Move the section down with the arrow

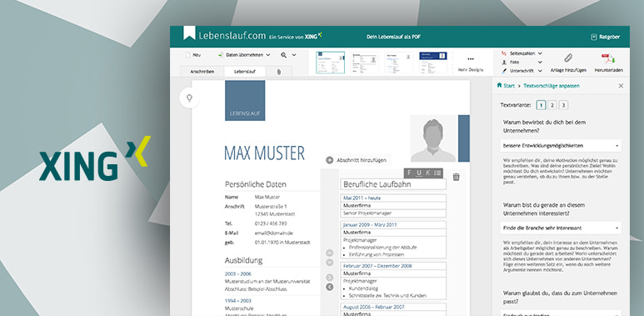(329, 262)
